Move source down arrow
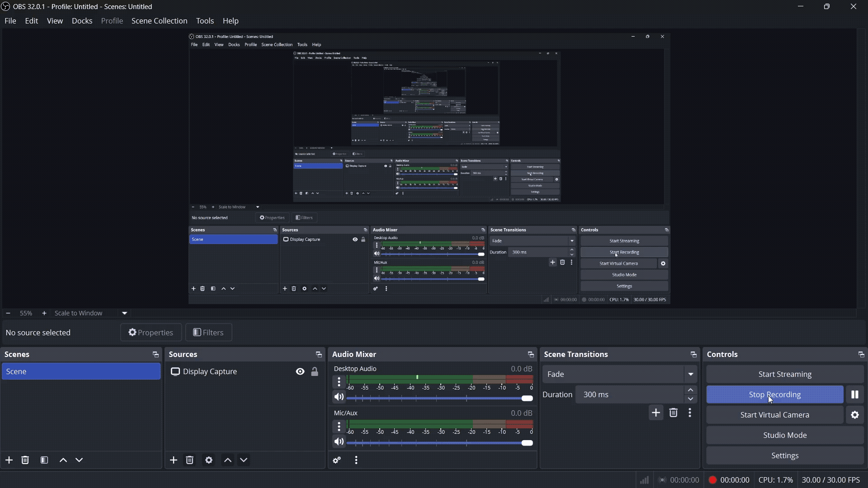The width and height of the screenshot is (868, 488). tap(244, 460)
